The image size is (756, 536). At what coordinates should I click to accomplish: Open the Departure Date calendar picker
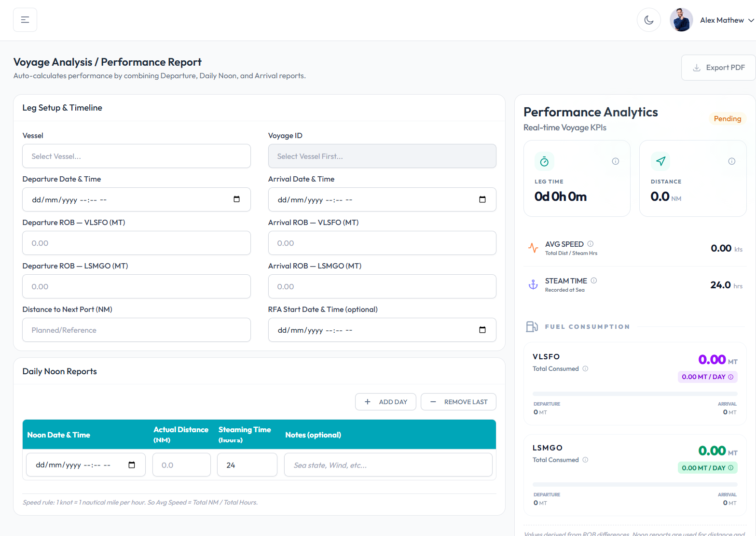tap(236, 199)
